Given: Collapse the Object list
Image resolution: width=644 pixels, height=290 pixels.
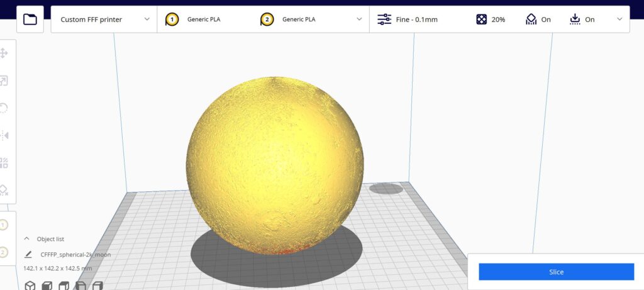Looking at the screenshot, I should point(26,238).
